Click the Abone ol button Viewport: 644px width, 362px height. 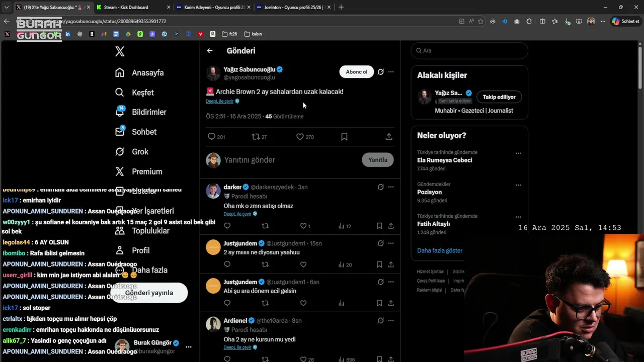coord(356,72)
